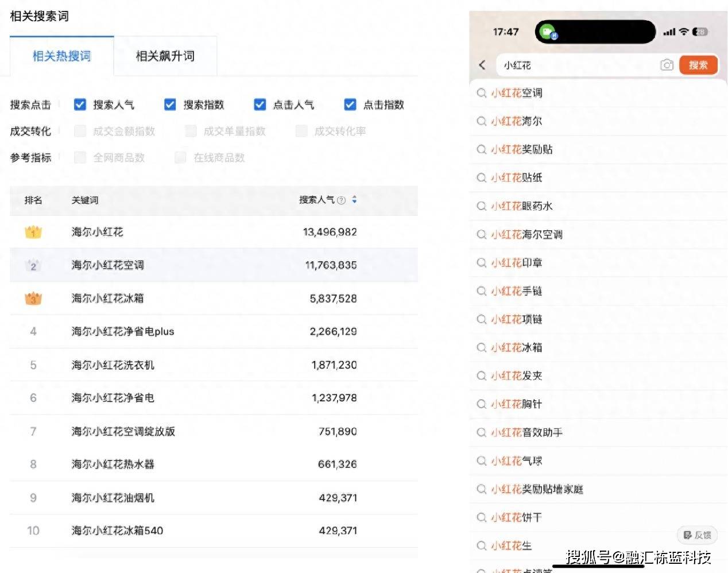Viewport: 728px width, 573px height.
Task: Disable the 点击指数 checkbox
Action: point(350,104)
